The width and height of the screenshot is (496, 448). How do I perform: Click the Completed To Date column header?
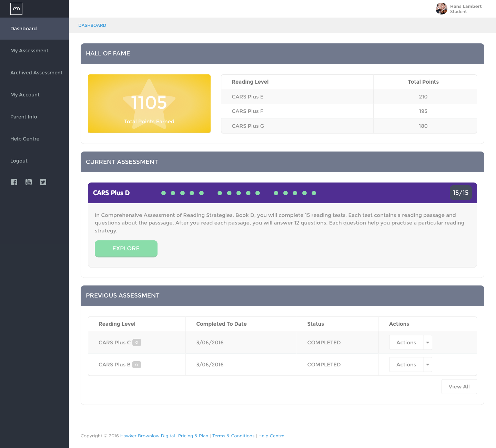click(221, 324)
